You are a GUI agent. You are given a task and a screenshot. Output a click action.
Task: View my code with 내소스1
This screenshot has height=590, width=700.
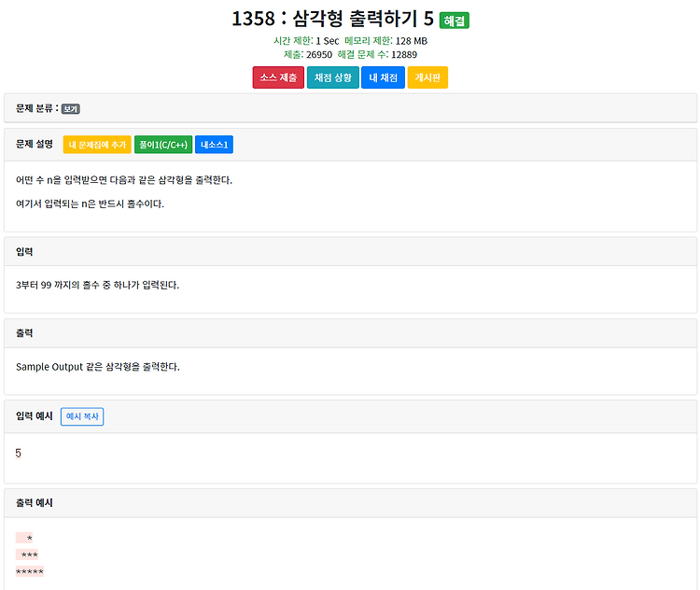pyautogui.click(x=214, y=145)
